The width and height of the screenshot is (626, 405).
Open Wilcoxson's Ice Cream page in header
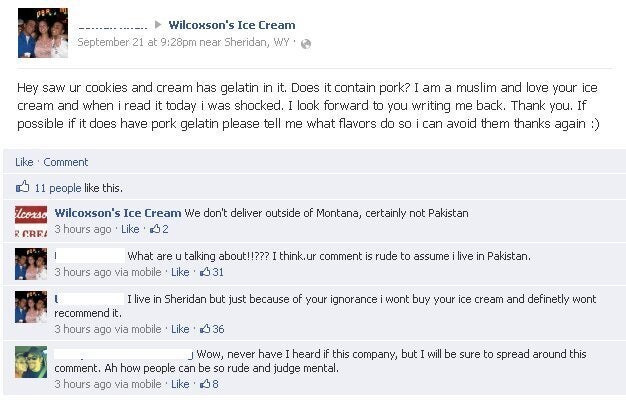tap(232, 25)
